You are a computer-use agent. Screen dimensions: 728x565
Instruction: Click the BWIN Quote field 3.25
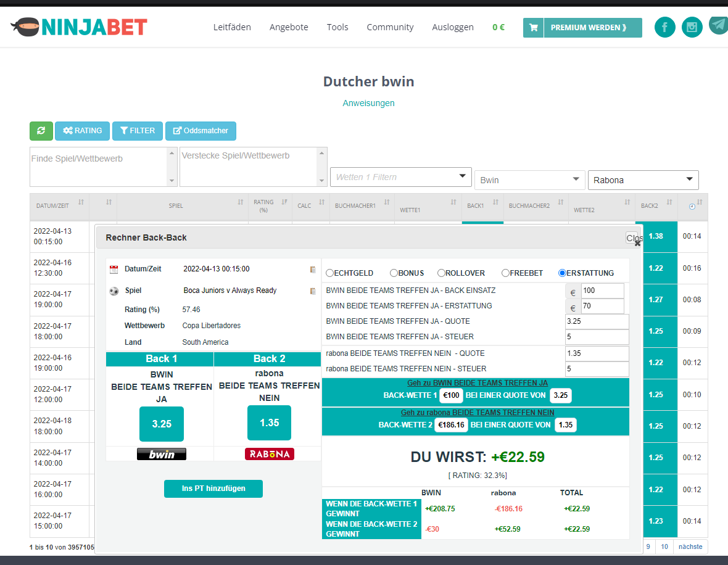pos(597,321)
